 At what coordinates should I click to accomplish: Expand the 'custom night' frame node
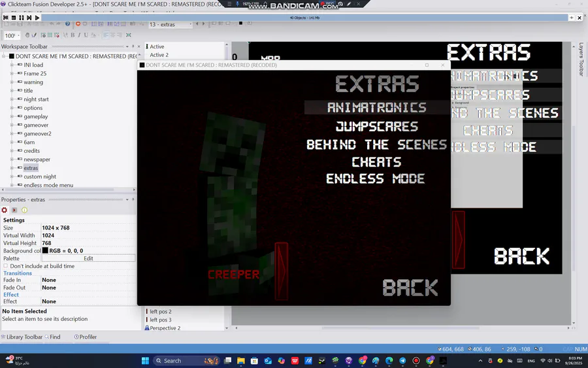click(x=12, y=176)
